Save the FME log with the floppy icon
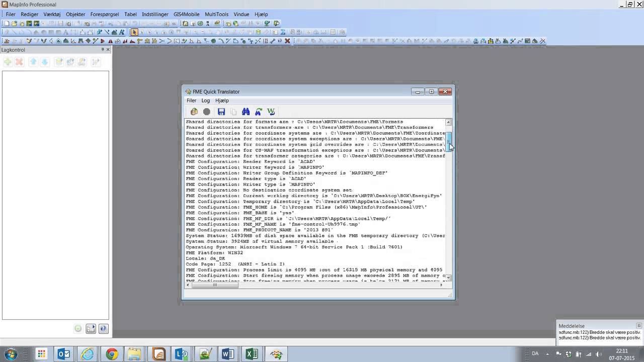Image resolution: width=644 pixels, height=362 pixels. pyautogui.click(x=221, y=112)
